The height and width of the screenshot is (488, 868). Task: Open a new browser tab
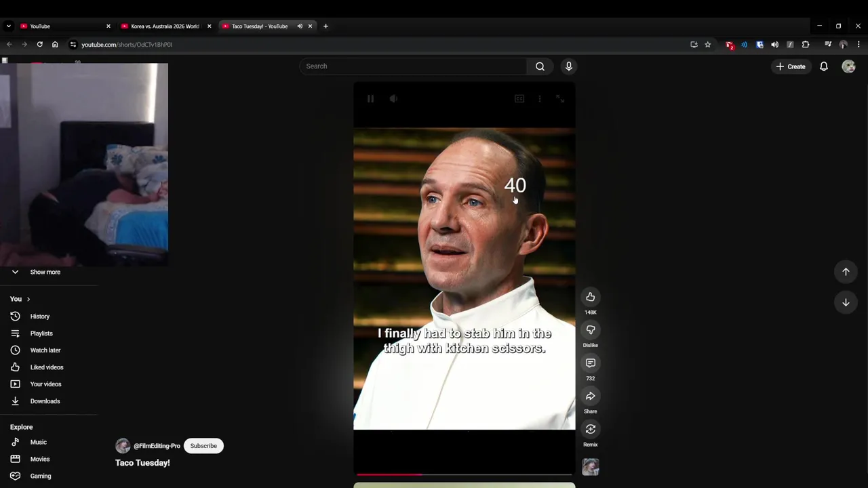point(325,26)
